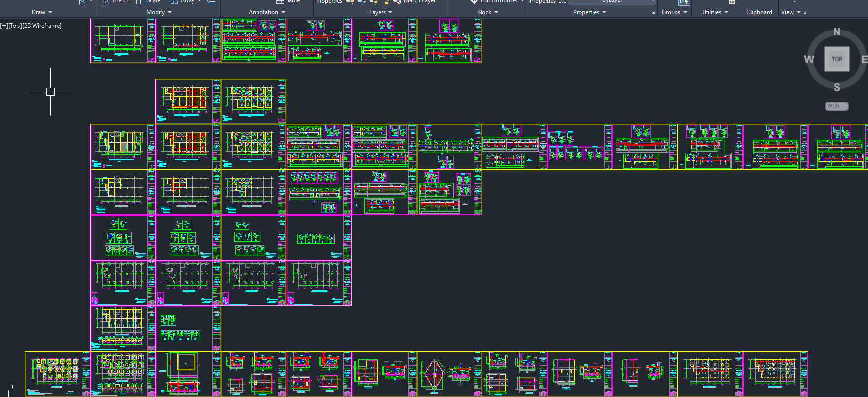Open the ByLayer linetype dropdown

click(x=612, y=1)
